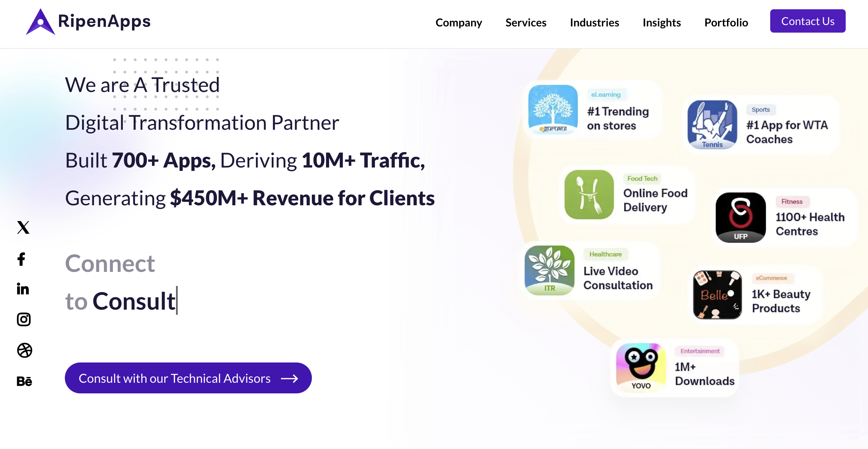Open the Industries menu
The image size is (868, 449).
point(595,22)
